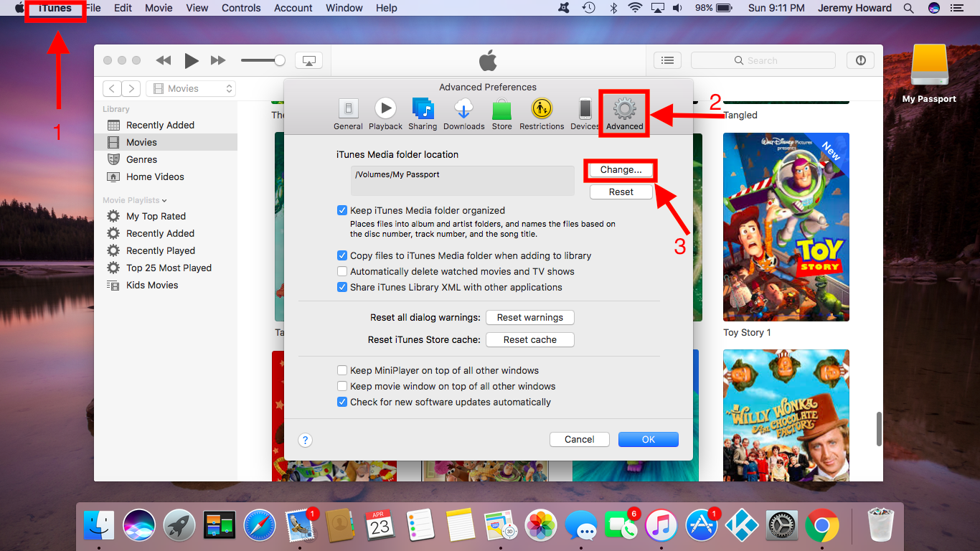Open the Store preferences pane
980x551 pixels.
501,112
